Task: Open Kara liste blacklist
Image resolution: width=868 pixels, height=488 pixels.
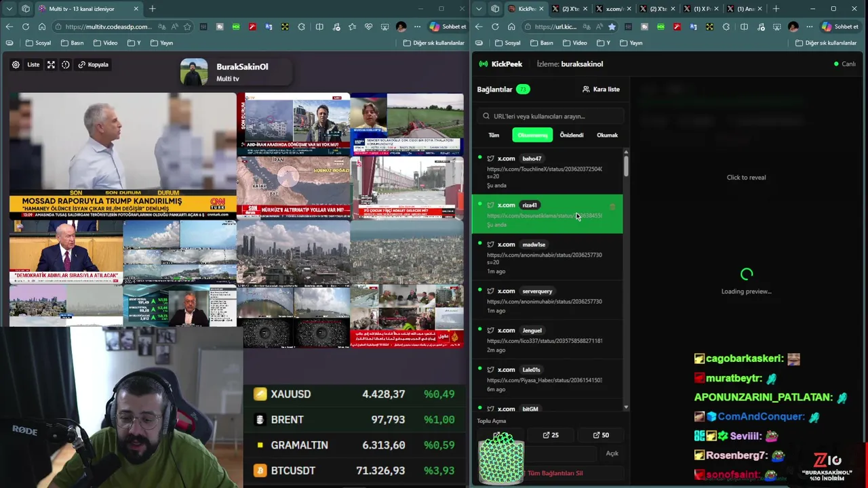Action: pos(601,89)
